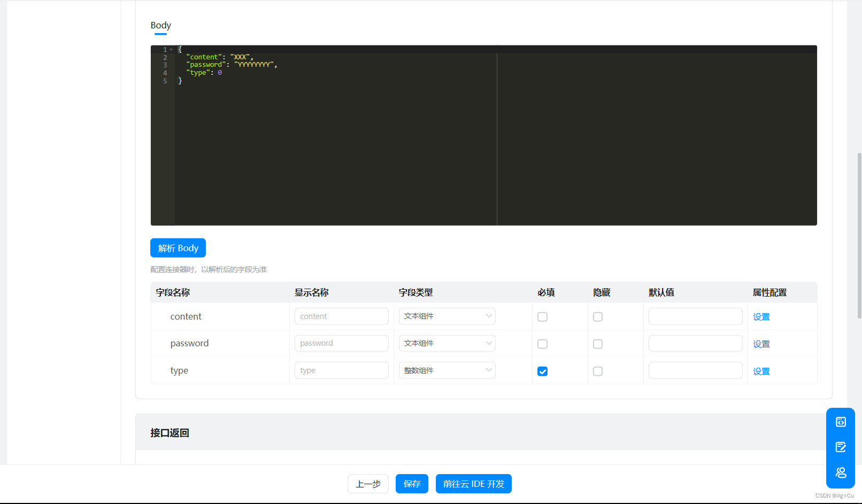Focus default value input for type row
862x504 pixels.
[x=695, y=370]
